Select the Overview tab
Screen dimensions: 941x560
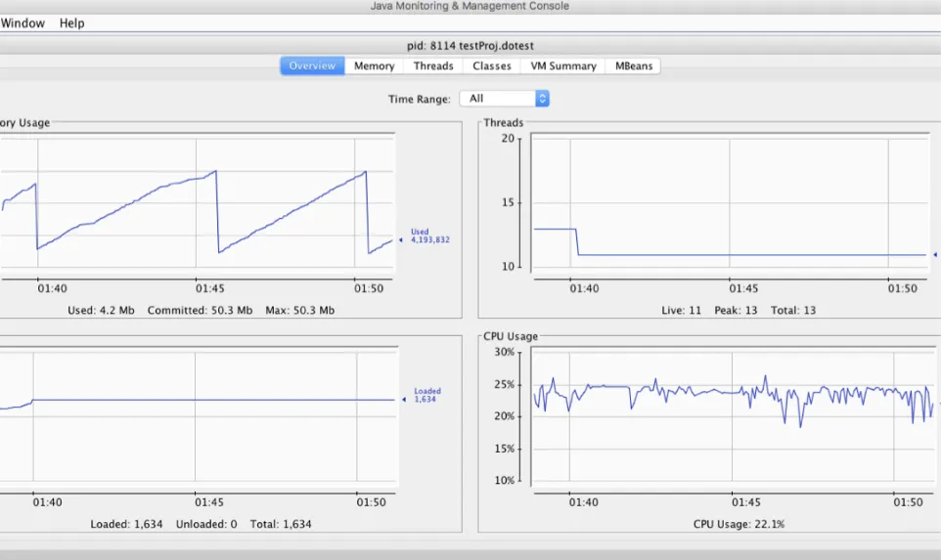tap(312, 65)
